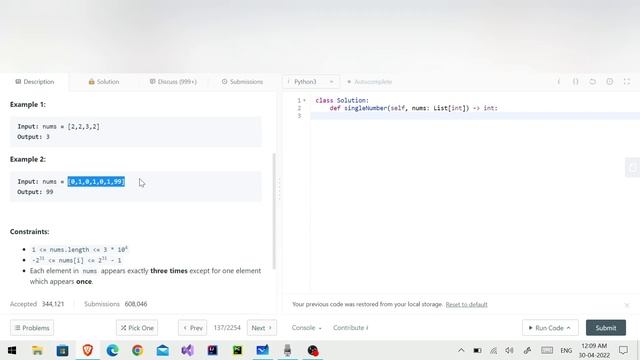Open the red-dot recorder taskbar icon

tap(313, 350)
